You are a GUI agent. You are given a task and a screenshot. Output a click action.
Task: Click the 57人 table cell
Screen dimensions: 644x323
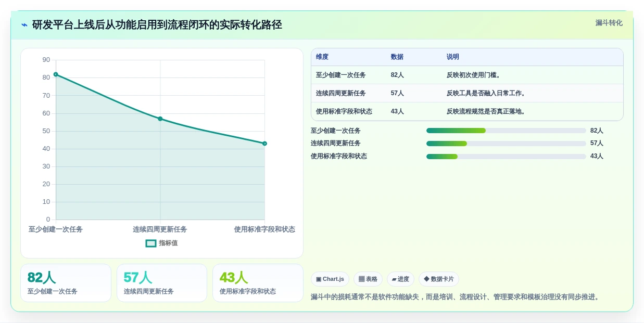point(397,93)
